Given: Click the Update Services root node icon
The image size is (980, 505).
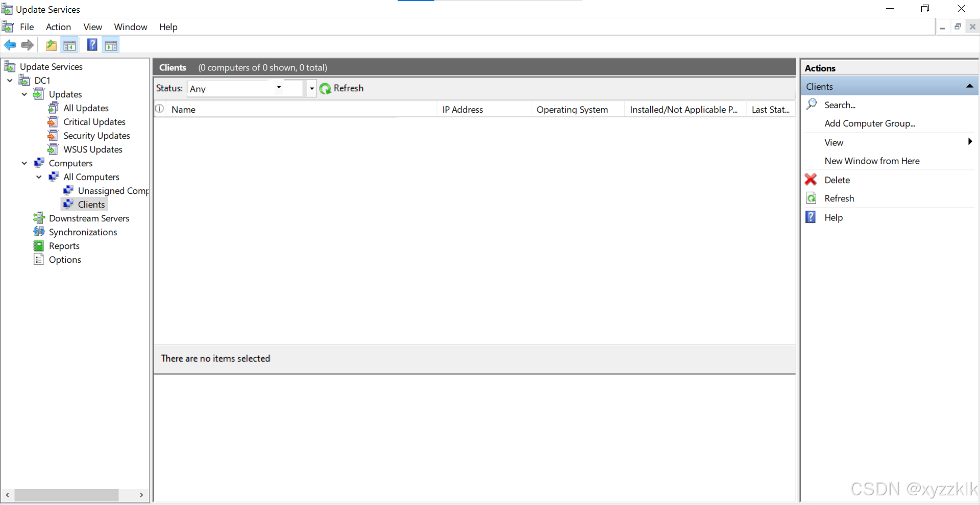Looking at the screenshot, I should [x=10, y=66].
